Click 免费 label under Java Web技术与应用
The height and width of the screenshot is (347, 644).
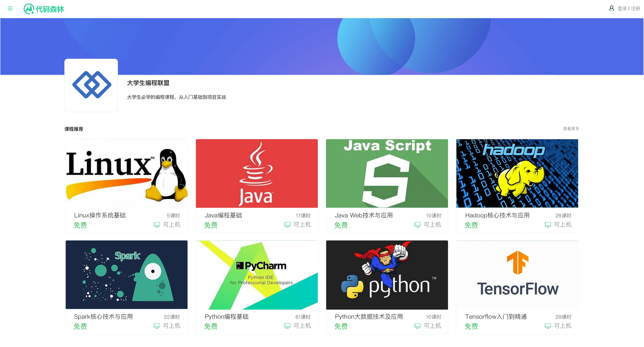point(341,225)
